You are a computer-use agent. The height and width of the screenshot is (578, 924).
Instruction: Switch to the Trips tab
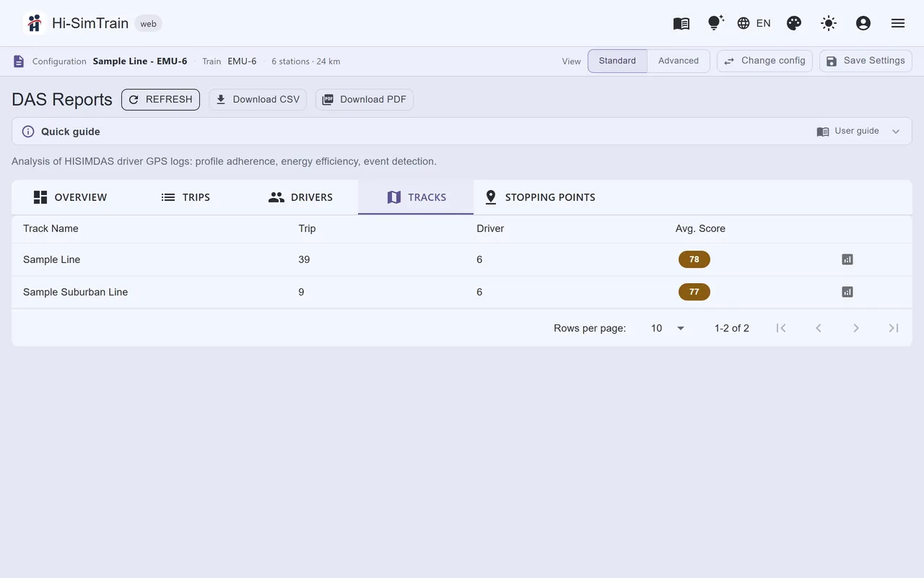[186, 197]
